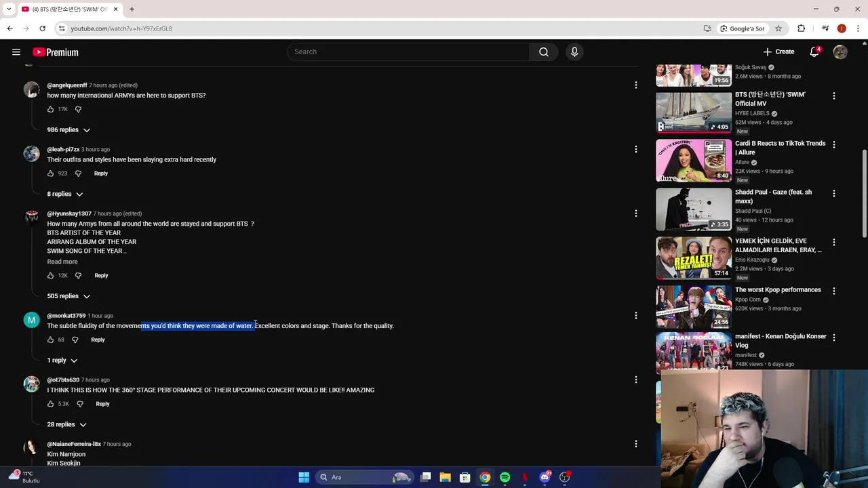868x488 pixels.
Task: Open manifest - Kenan Doğulu Konser Vlog title
Action: click(x=781, y=341)
